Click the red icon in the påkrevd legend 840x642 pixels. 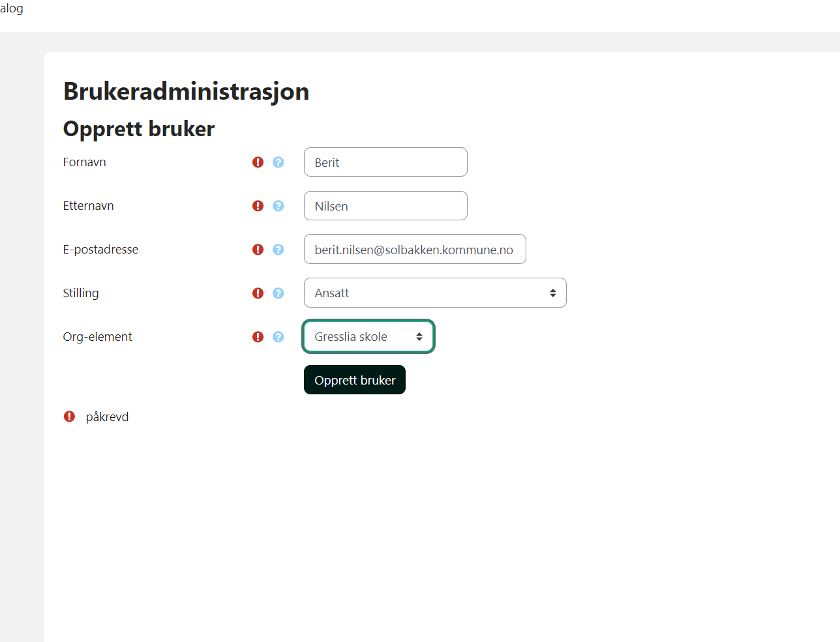coord(70,416)
